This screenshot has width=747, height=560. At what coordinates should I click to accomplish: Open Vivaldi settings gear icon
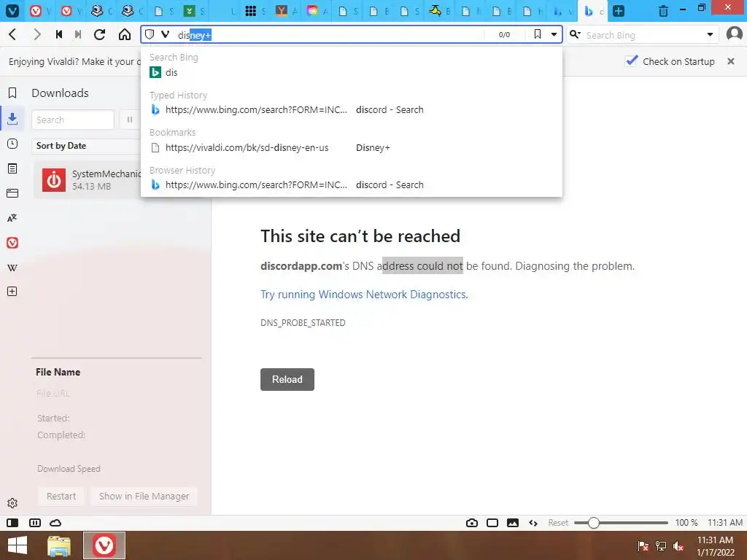tap(12, 503)
